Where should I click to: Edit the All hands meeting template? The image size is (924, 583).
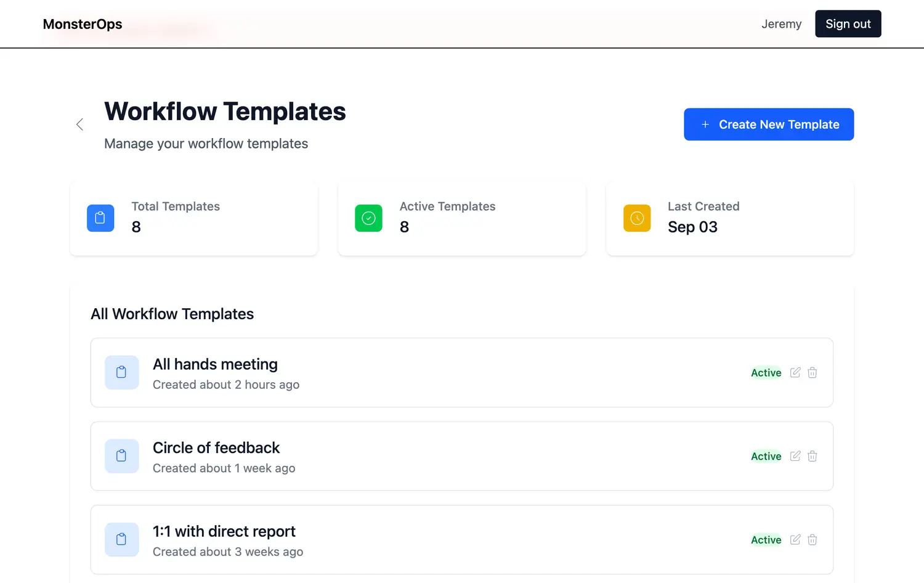tap(795, 372)
